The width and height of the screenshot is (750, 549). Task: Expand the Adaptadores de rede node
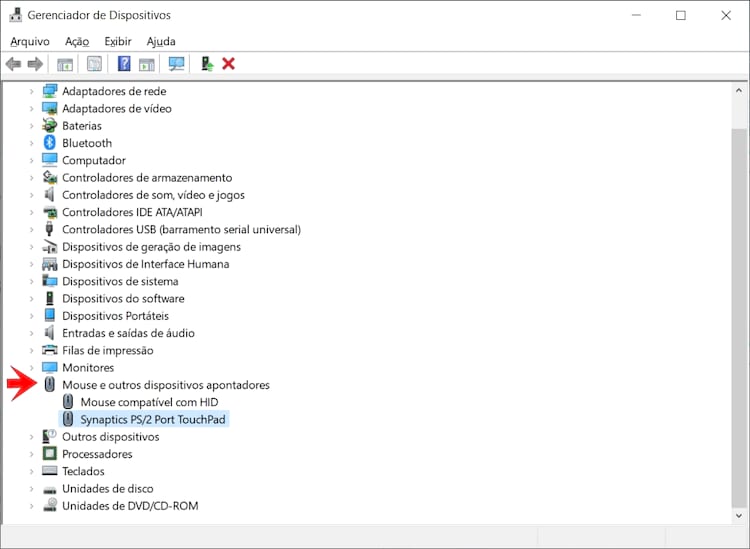(x=32, y=91)
